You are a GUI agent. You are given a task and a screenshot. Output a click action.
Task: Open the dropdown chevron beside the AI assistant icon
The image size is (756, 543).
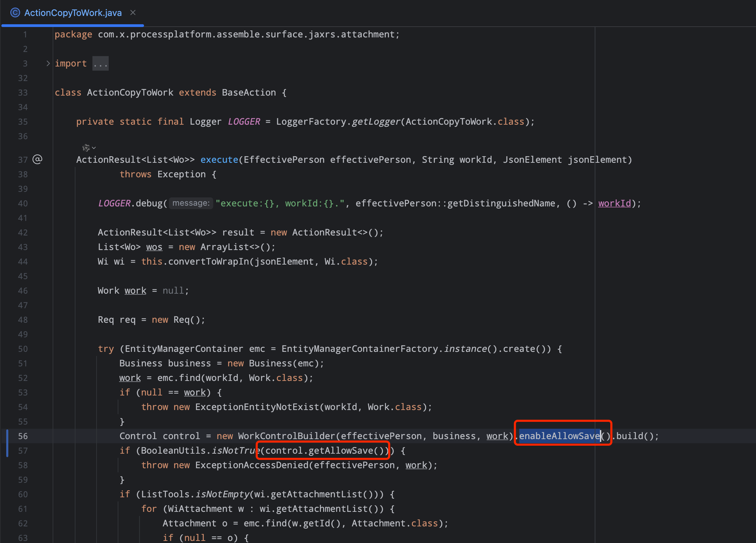pyautogui.click(x=94, y=148)
